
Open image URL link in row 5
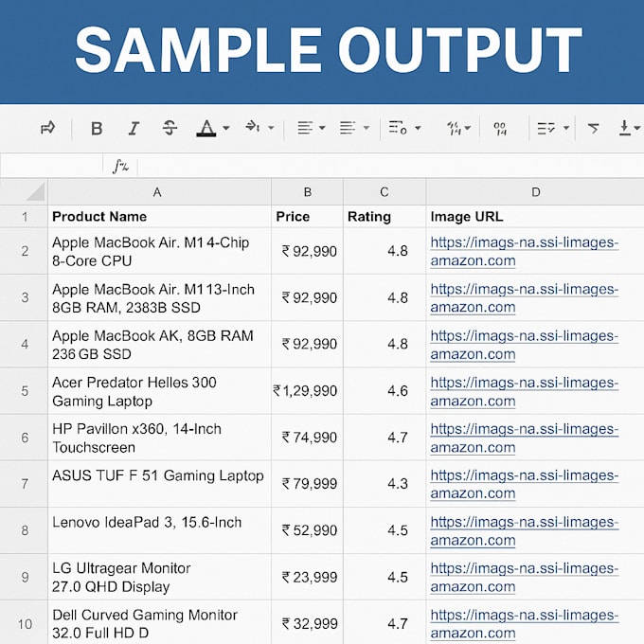(x=525, y=391)
